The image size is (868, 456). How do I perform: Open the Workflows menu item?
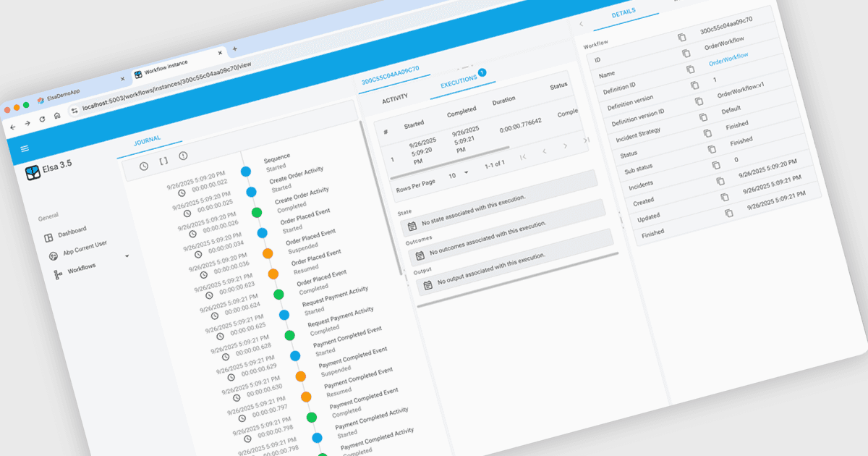(81, 269)
